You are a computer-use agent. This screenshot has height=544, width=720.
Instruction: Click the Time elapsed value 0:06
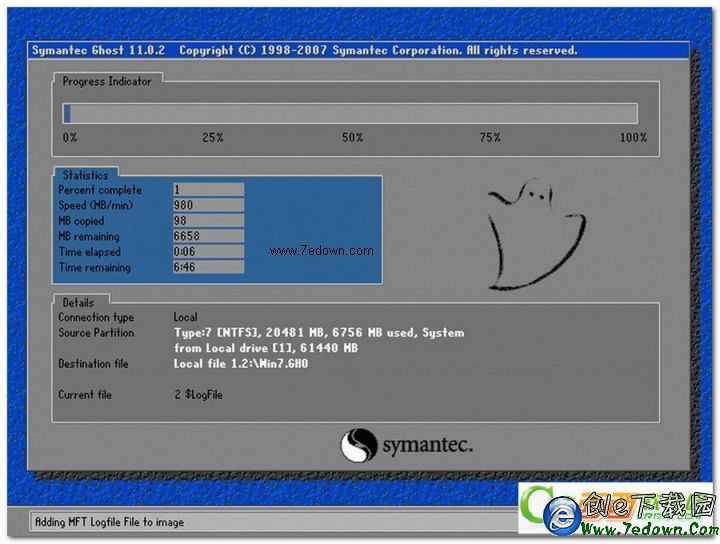[208, 252]
